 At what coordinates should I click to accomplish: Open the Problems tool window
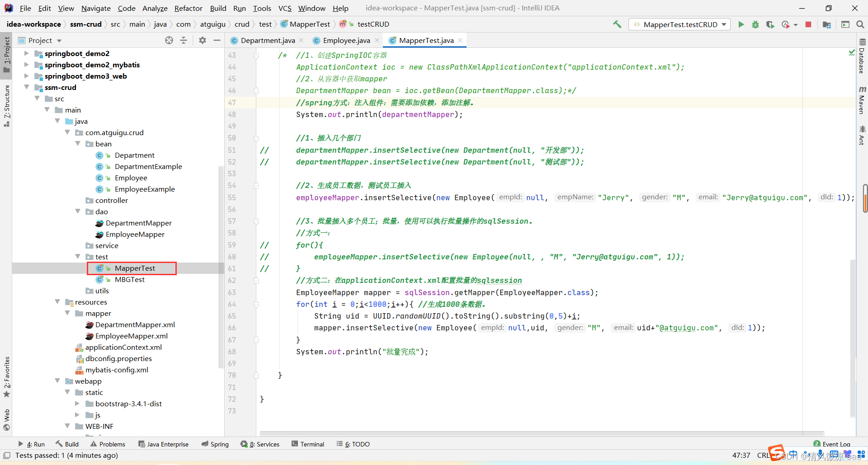[x=108, y=444]
